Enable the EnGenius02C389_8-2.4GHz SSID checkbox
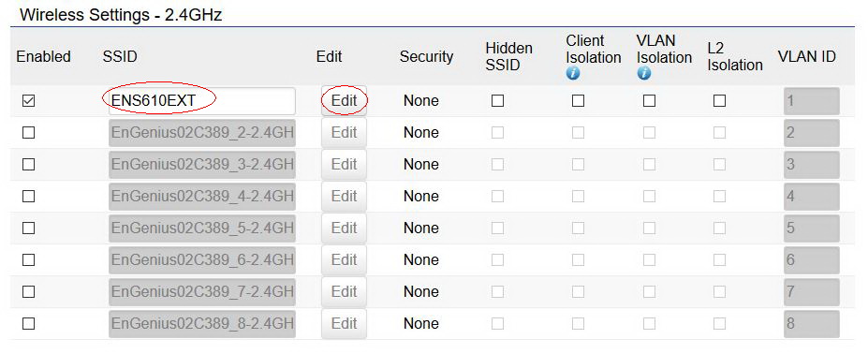Viewport: 868px width, 354px height. pyautogui.click(x=28, y=323)
